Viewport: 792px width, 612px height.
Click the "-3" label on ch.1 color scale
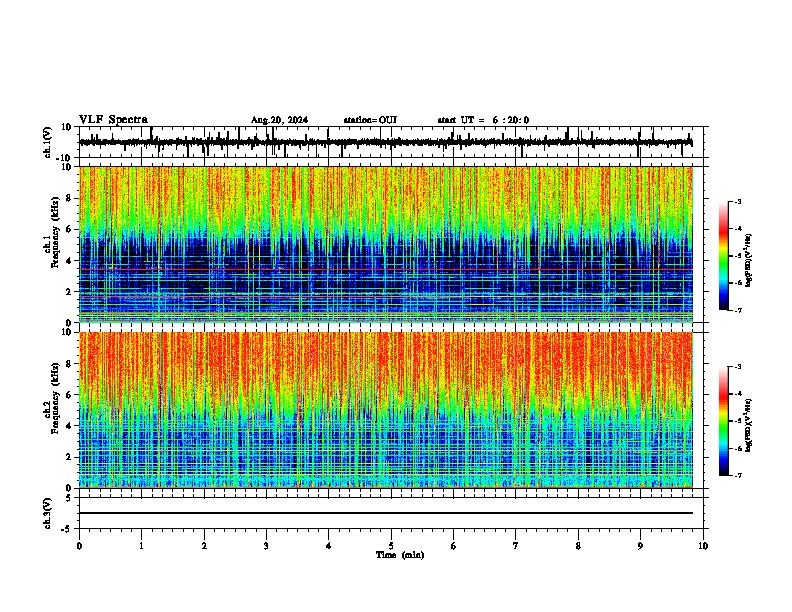[x=737, y=201]
